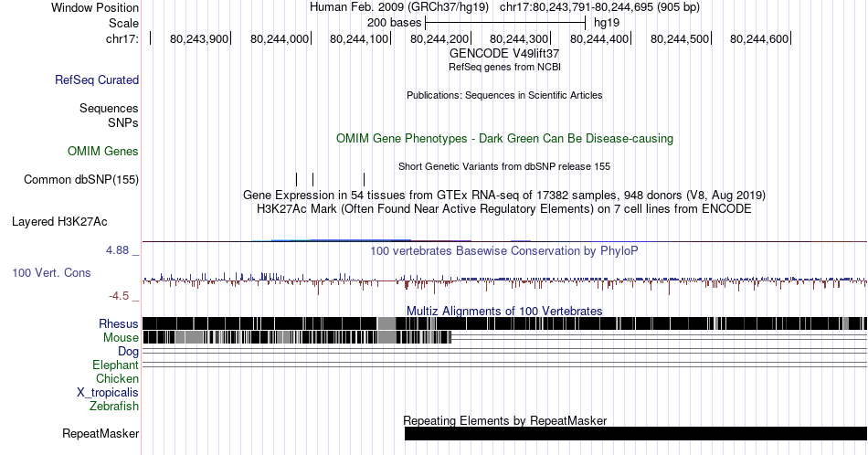Click the 200 bases scale bar
Viewport: 868px width, 455px height.
tap(505, 23)
